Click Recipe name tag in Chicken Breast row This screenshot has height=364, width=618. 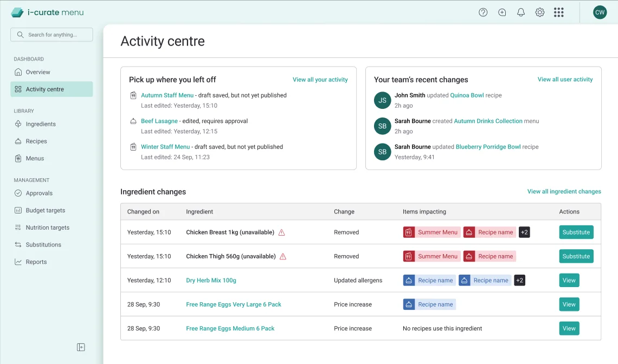(x=490, y=232)
